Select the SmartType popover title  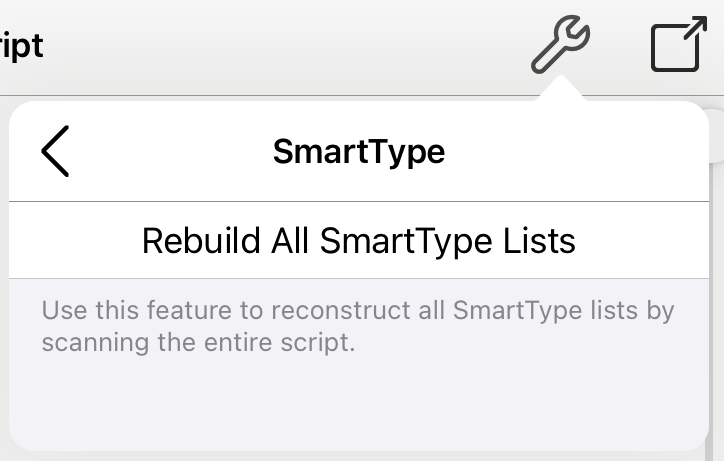point(359,152)
